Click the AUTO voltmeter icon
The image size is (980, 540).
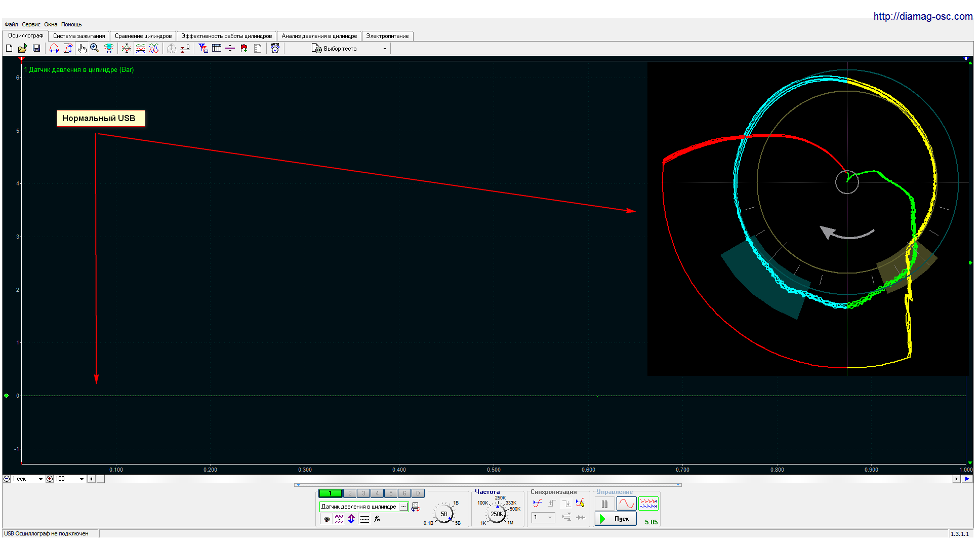275,49
